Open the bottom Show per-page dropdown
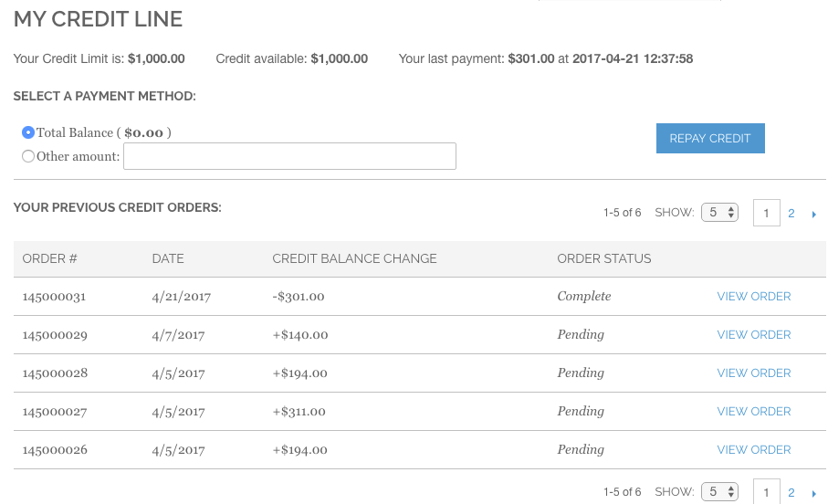The width and height of the screenshot is (828, 504). click(719, 492)
